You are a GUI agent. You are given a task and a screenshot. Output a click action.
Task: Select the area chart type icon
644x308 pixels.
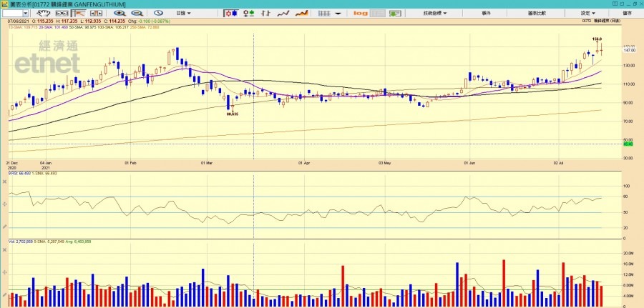pos(302,13)
